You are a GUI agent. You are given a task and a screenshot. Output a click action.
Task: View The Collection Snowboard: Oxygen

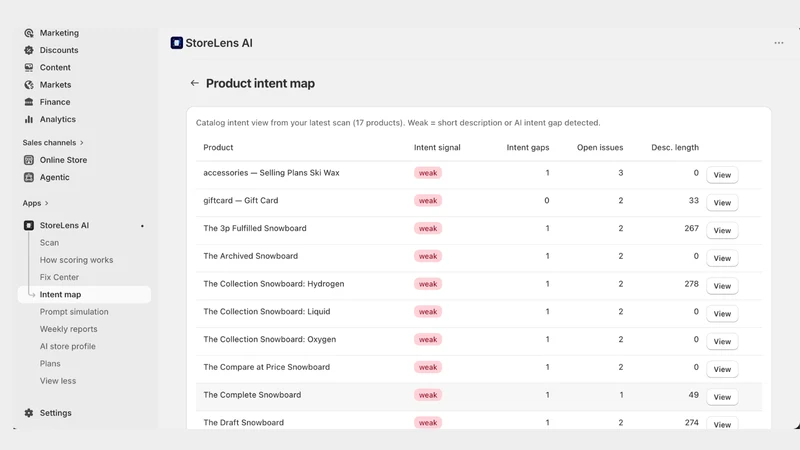[x=722, y=341]
